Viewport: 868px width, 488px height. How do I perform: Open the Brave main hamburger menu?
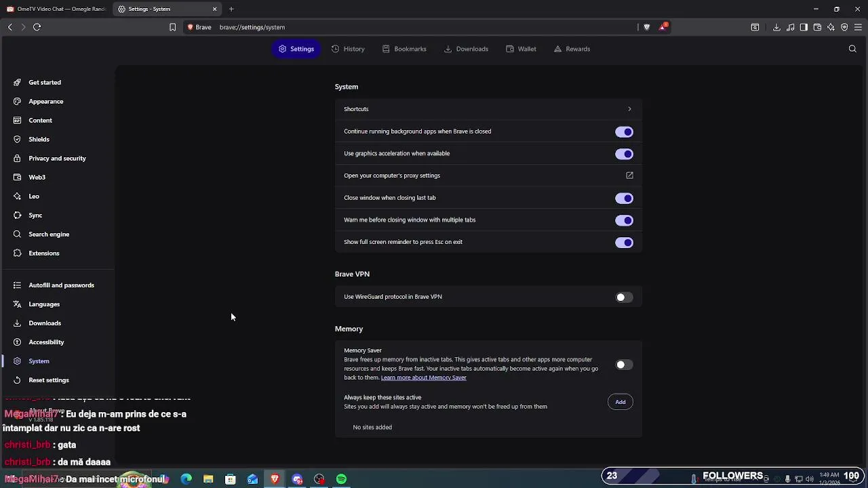point(858,27)
